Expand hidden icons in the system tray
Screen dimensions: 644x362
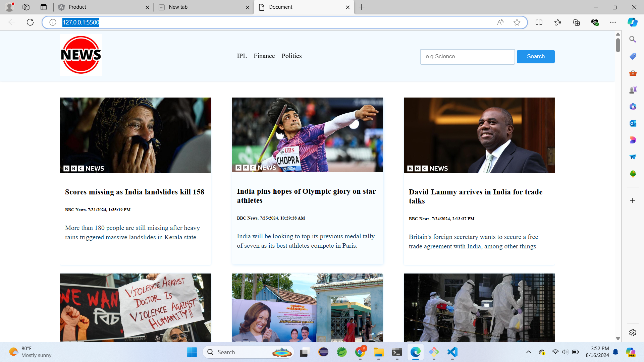click(529, 352)
